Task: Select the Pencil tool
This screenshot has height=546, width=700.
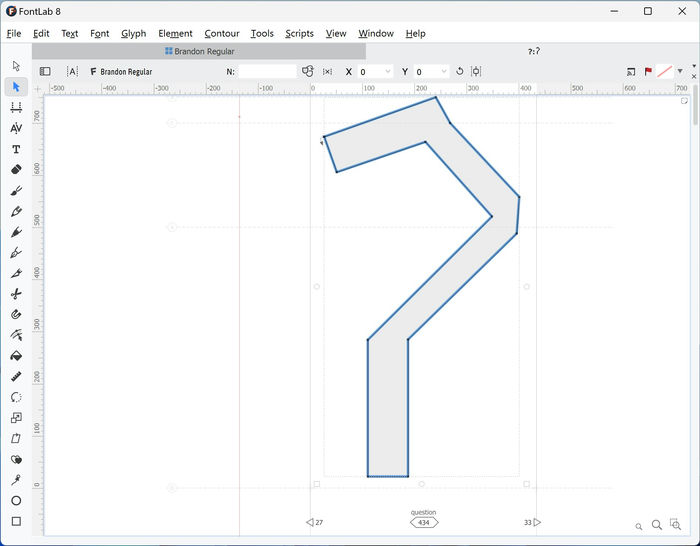Action: tap(16, 211)
